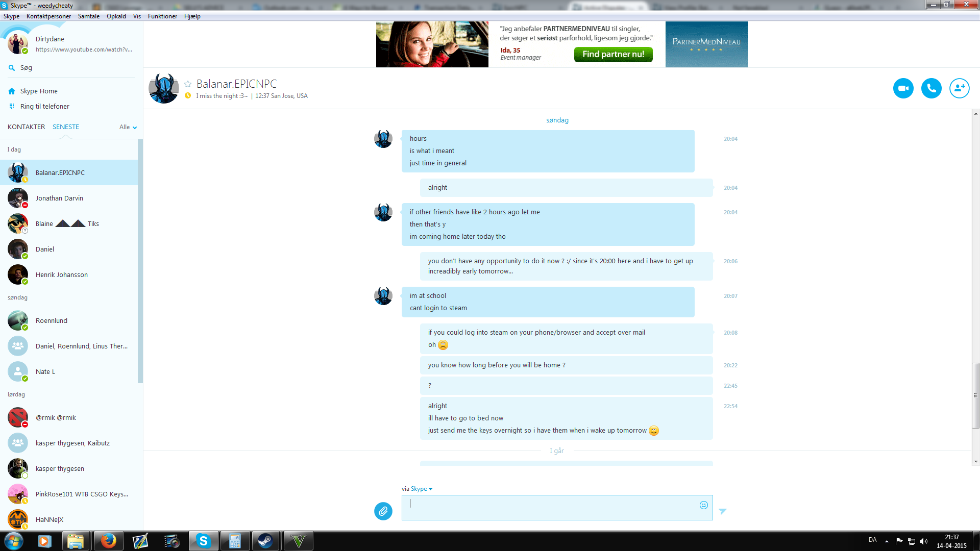Open the YouTube link under Dirtydane

tap(84, 49)
